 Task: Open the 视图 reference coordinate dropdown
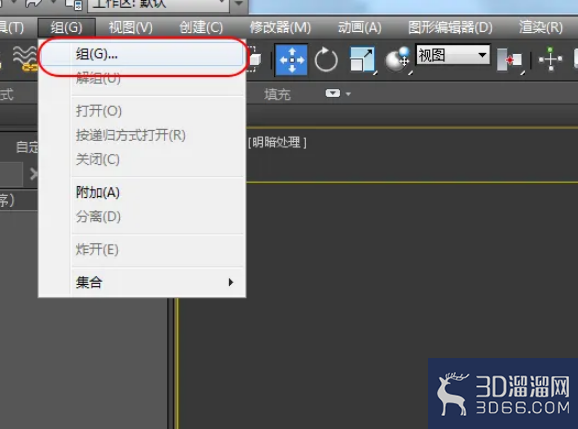click(453, 55)
